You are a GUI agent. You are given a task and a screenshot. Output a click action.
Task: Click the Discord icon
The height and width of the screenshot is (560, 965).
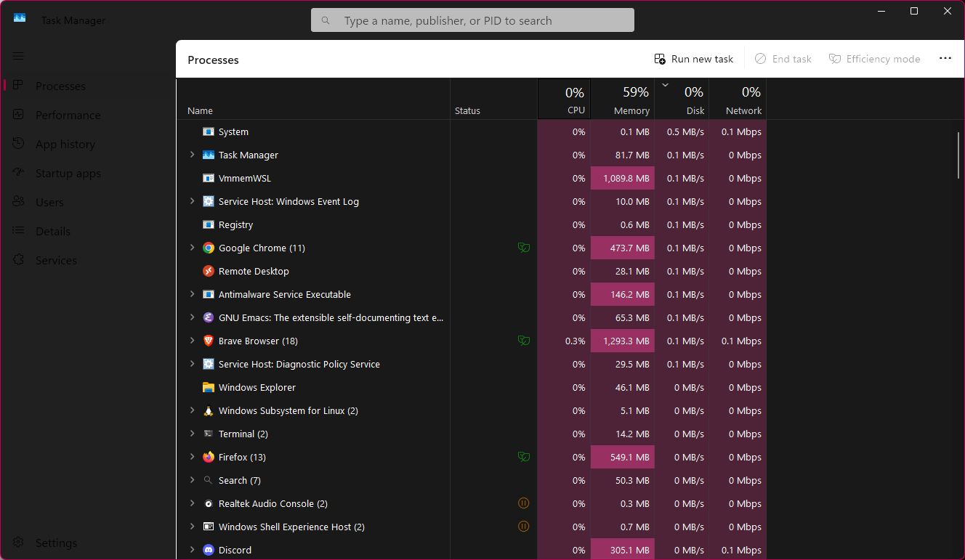[x=209, y=550]
